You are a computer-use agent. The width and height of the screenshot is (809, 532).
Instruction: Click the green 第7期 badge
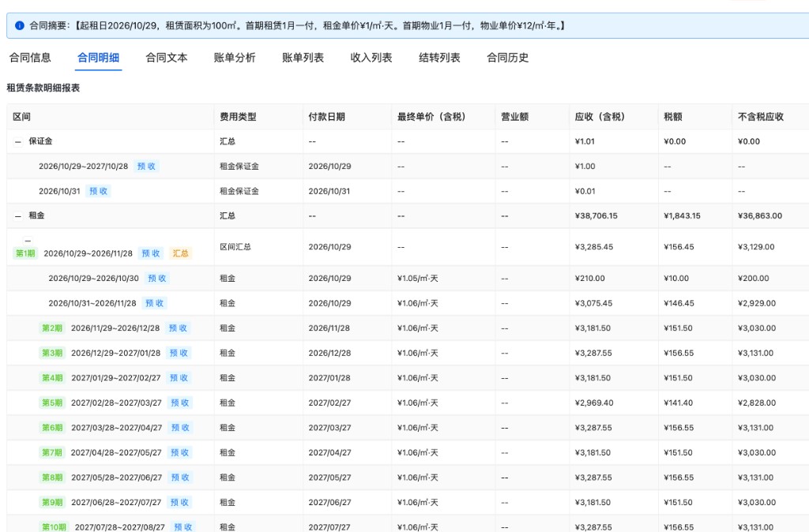[51, 452]
